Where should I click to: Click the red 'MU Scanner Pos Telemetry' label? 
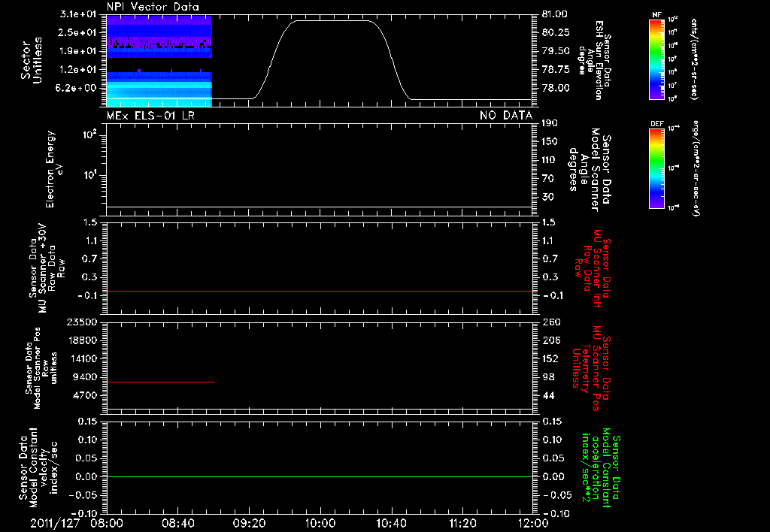coord(591,369)
